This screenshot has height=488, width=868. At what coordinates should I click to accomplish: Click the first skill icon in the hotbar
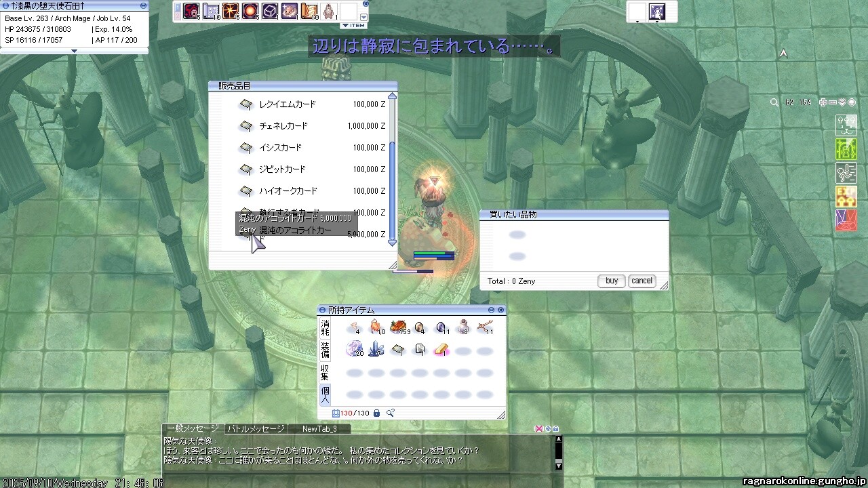click(x=191, y=12)
